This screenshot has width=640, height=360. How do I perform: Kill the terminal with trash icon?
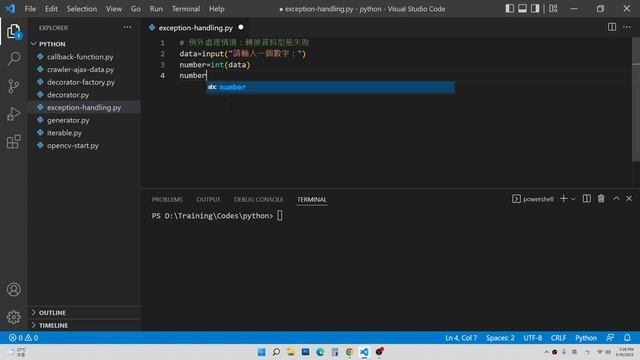tap(601, 199)
